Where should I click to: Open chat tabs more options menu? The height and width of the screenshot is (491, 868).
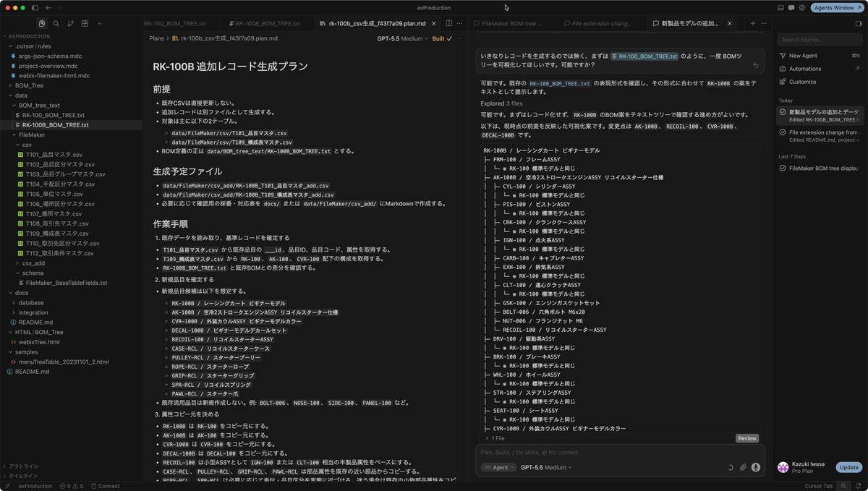tap(765, 24)
